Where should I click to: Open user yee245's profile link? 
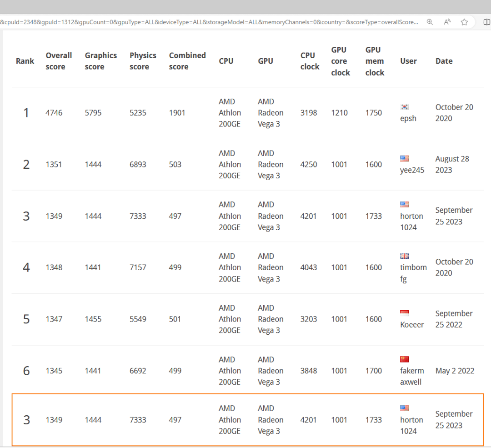tap(412, 170)
